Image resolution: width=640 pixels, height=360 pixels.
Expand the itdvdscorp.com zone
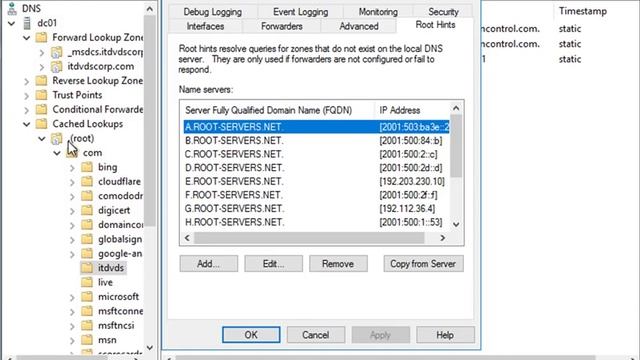point(42,67)
